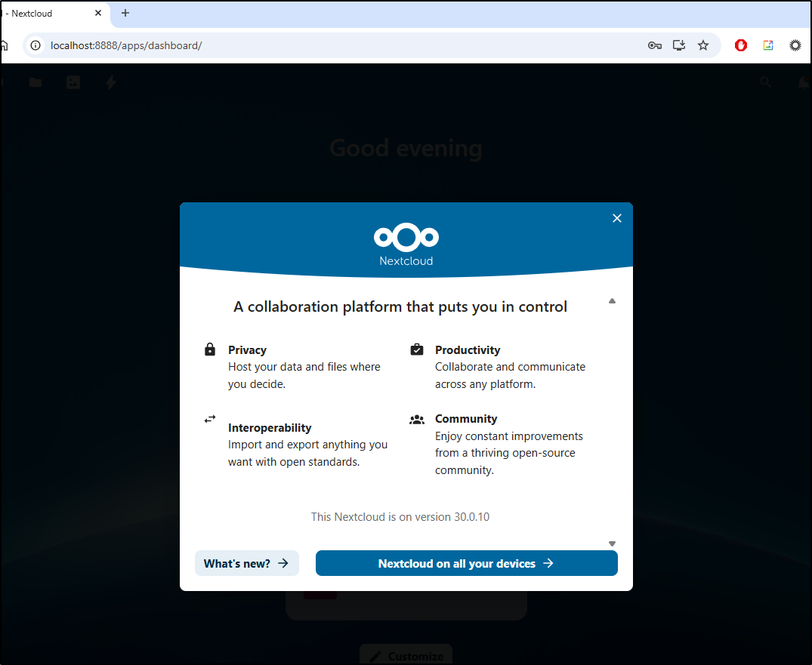The width and height of the screenshot is (812, 665).
Task: Click the Productivity briefcase icon
Action: pyautogui.click(x=417, y=349)
